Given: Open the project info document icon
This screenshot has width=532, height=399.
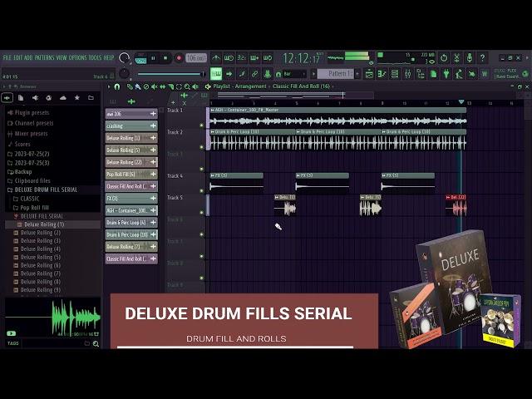Looking at the screenshot, I should pos(434,74).
